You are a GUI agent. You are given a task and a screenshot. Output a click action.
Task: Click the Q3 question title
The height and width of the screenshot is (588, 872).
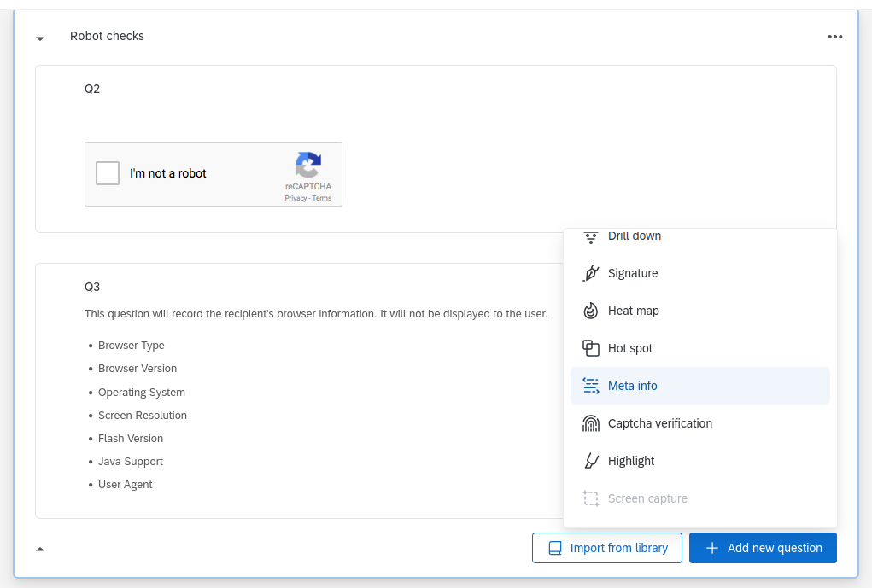click(x=92, y=288)
